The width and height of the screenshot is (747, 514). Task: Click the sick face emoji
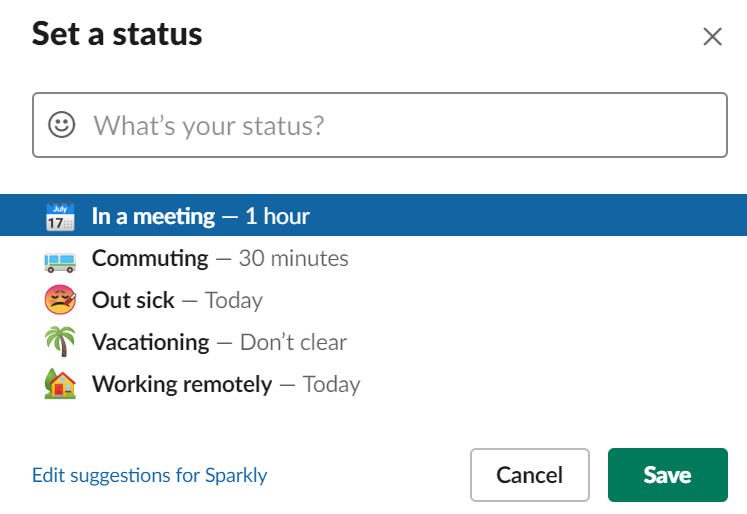point(60,300)
